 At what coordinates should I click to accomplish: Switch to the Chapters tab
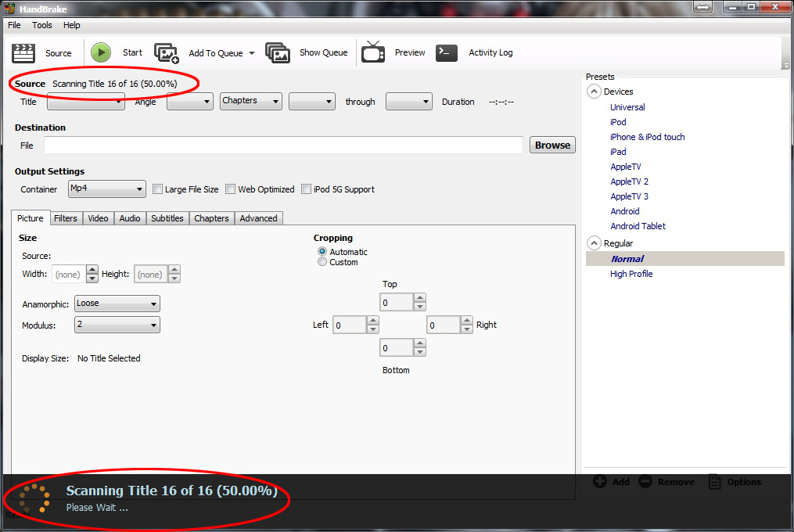(212, 218)
